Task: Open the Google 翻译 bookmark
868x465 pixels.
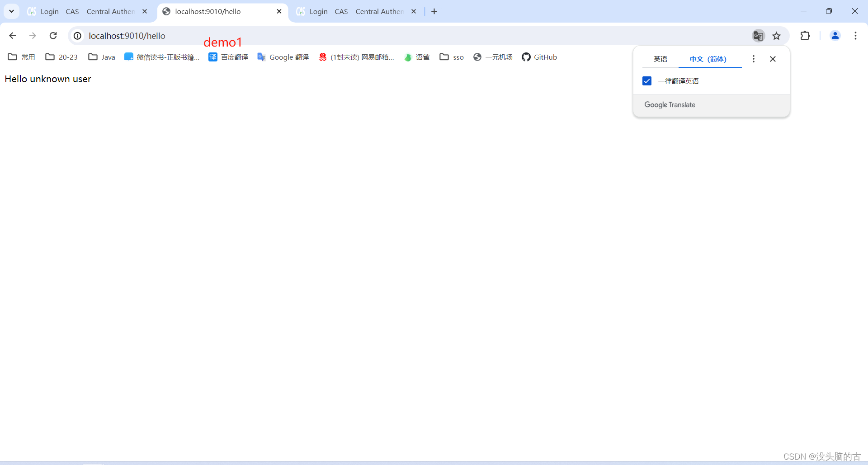Action: pos(283,57)
